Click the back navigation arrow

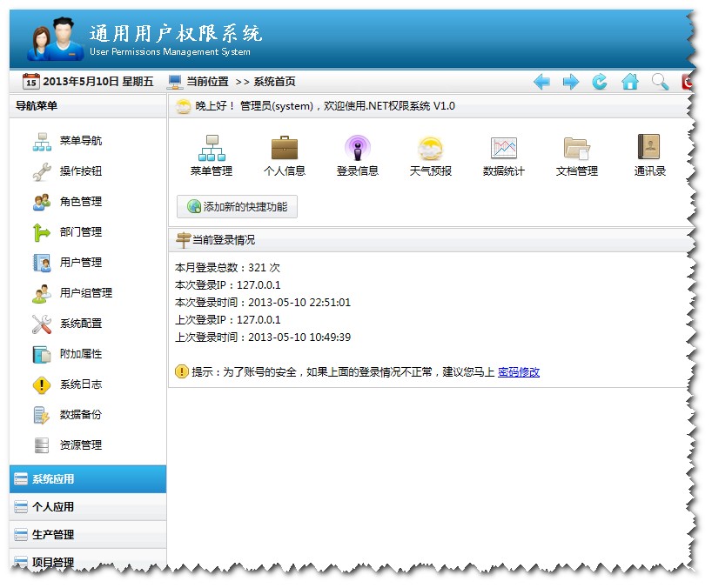[x=541, y=81]
